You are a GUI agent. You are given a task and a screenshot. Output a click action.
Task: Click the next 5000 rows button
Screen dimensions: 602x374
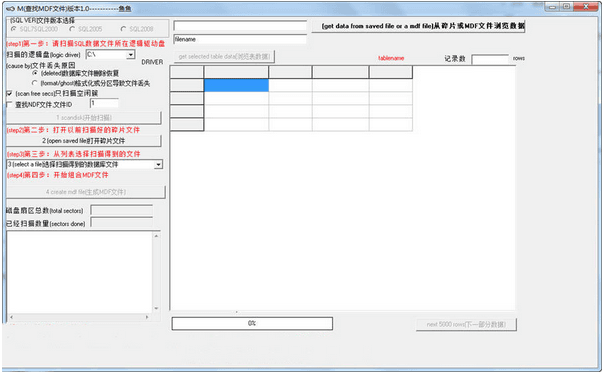coord(466,324)
